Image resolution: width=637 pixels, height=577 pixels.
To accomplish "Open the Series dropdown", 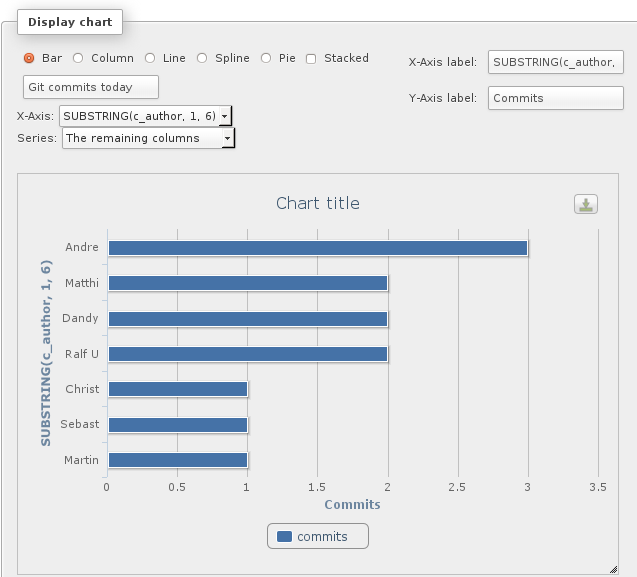I will (x=148, y=138).
